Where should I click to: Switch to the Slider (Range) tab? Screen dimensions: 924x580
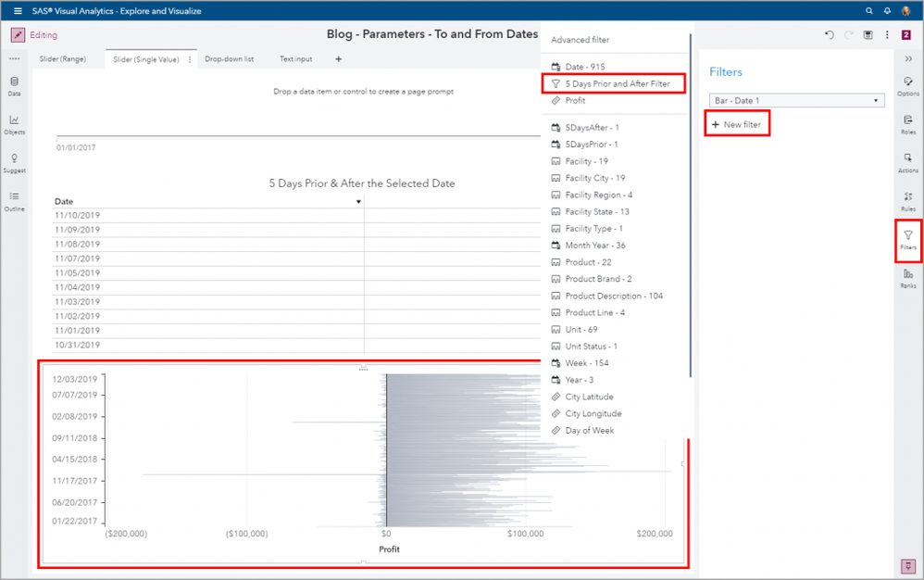coord(62,59)
